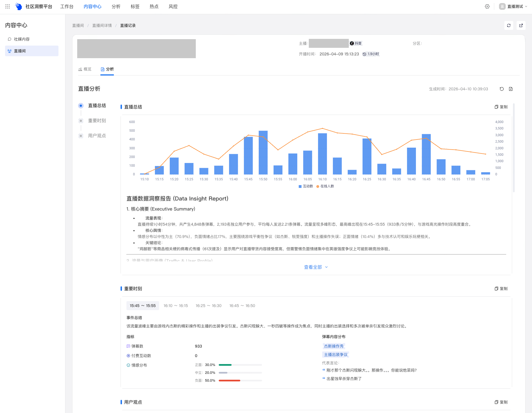
Task: Open the 工作台 top menu
Action: tap(67, 6)
